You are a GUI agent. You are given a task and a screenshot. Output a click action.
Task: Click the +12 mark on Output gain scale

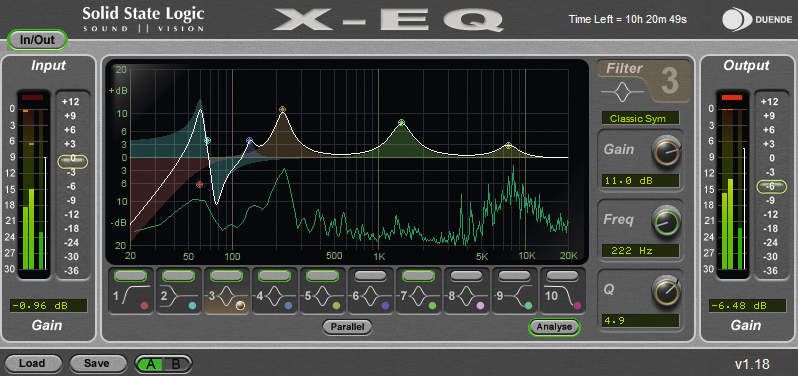[x=771, y=102]
